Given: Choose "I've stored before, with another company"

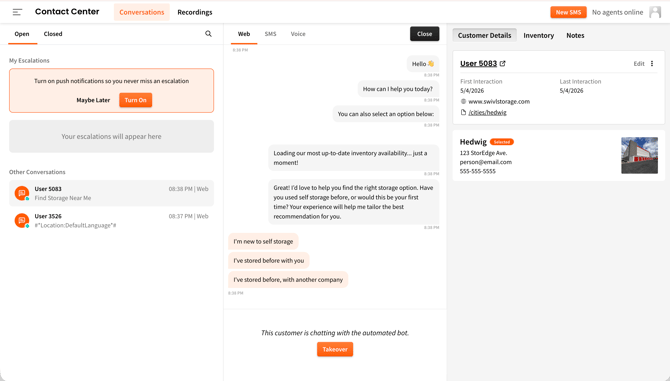Looking at the screenshot, I should point(288,280).
